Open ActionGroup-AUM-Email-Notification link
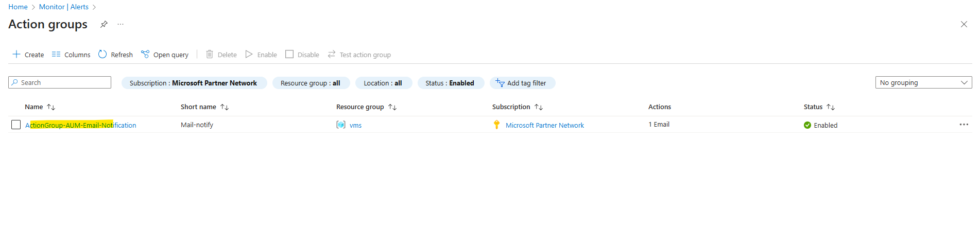The width and height of the screenshot is (980, 226). pyautogui.click(x=81, y=125)
